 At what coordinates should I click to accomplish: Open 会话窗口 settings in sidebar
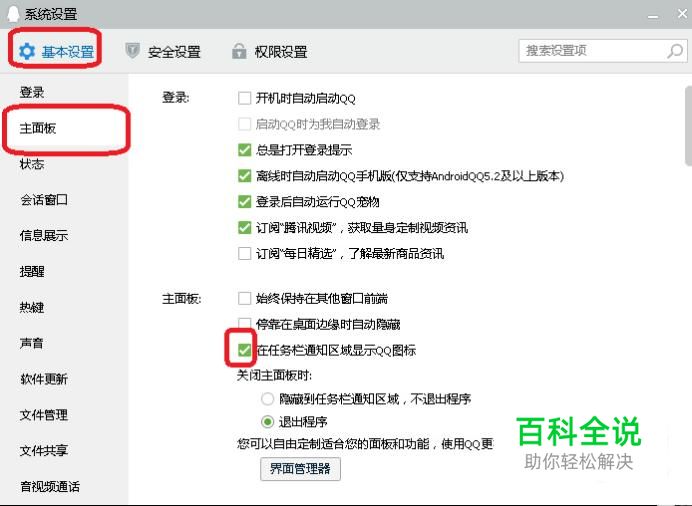tap(44, 200)
